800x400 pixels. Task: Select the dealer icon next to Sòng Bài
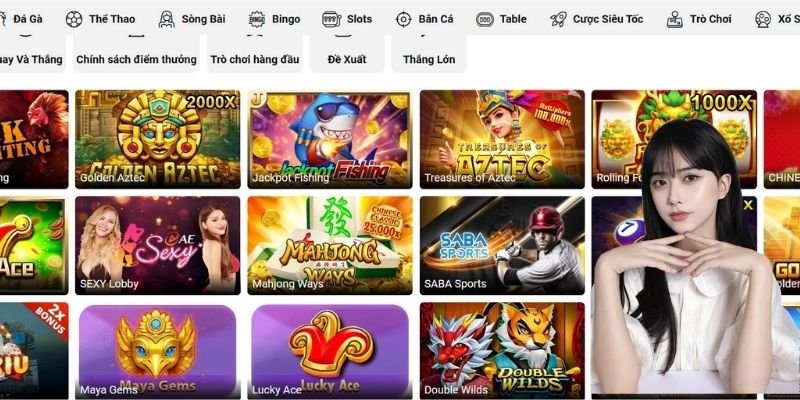(x=166, y=19)
